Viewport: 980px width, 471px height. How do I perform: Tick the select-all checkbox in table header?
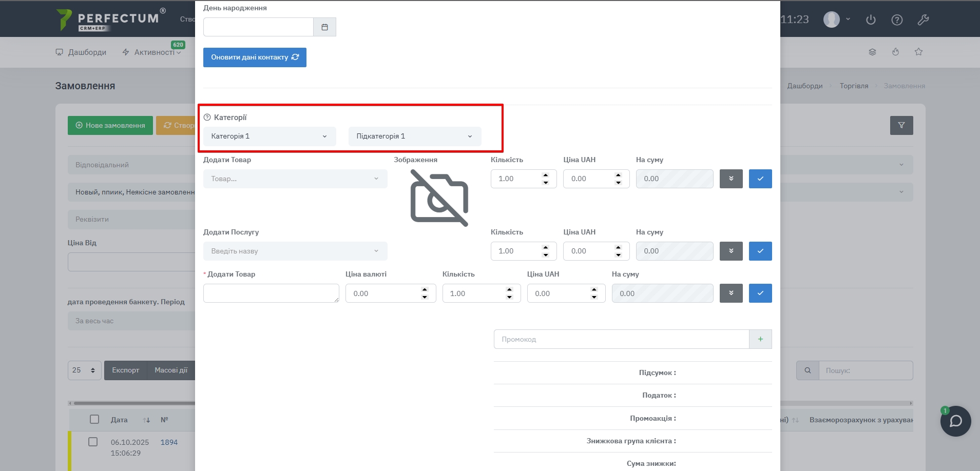[94, 419]
